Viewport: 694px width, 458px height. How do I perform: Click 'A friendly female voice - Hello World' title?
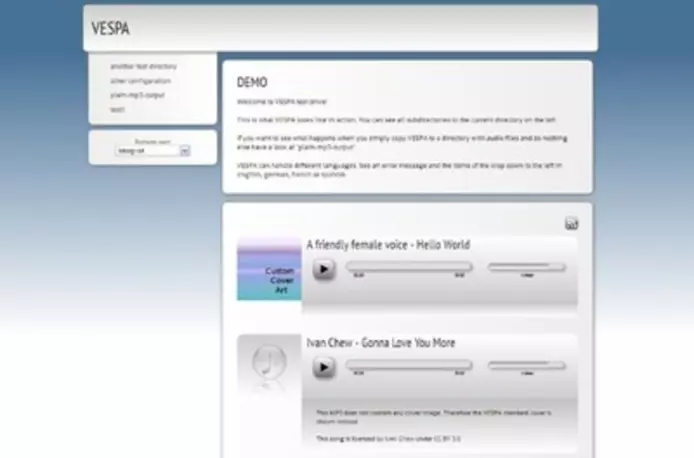(387, 244)
